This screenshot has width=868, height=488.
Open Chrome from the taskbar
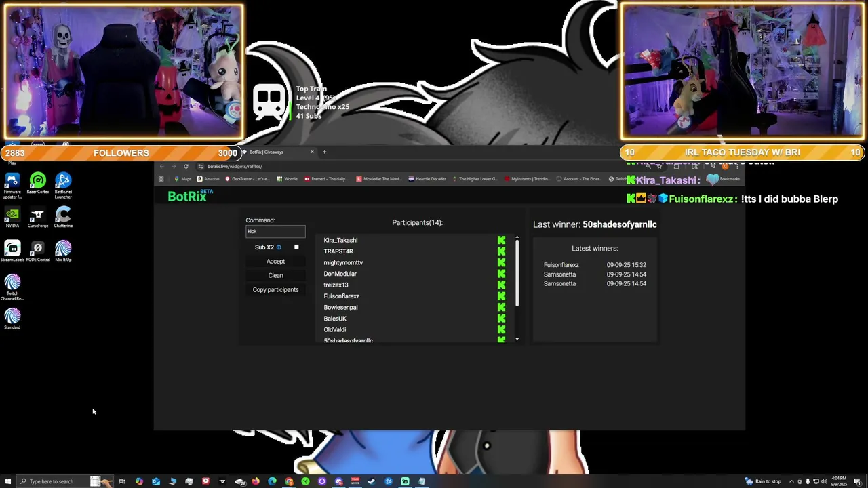[289, 481]
